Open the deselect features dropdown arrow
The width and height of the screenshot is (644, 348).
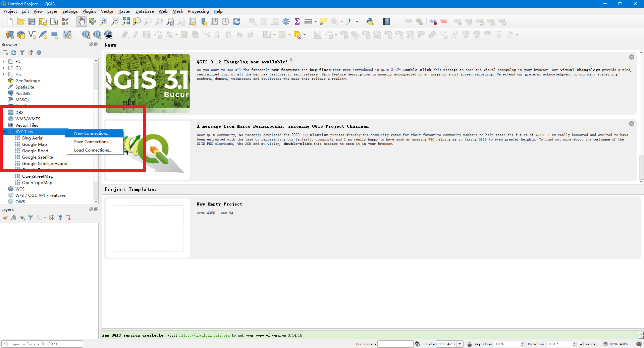pyautogui.click(x=305, y=35)
